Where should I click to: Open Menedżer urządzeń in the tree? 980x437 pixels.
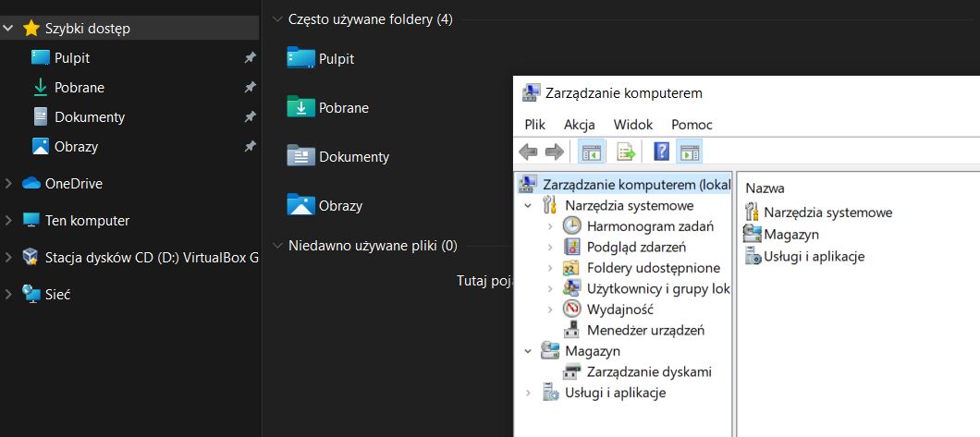point(645,330)
